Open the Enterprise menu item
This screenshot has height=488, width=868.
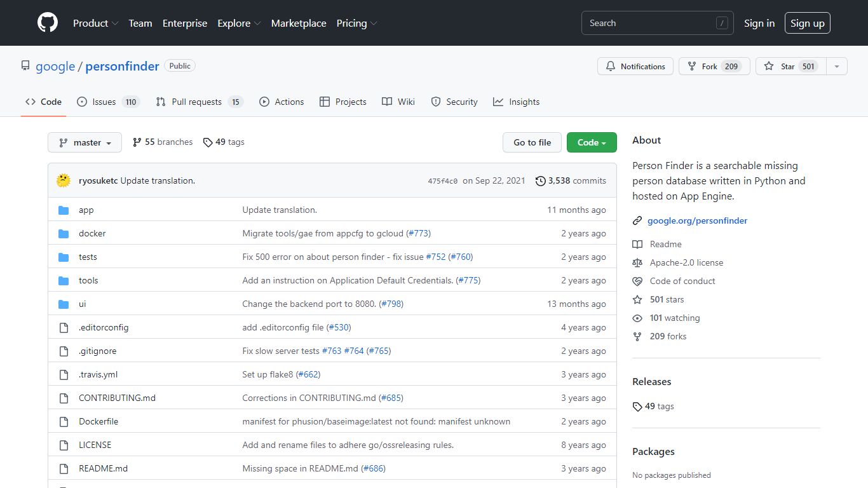pyautogui.click(x=185, y=23)
